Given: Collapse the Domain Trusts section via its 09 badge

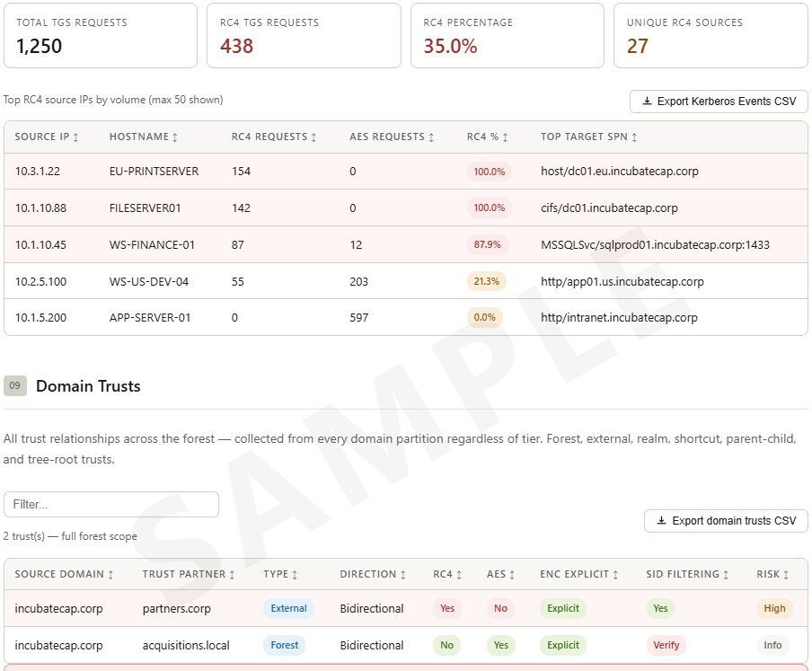Looking at the screenshot, I should [14, 385].
